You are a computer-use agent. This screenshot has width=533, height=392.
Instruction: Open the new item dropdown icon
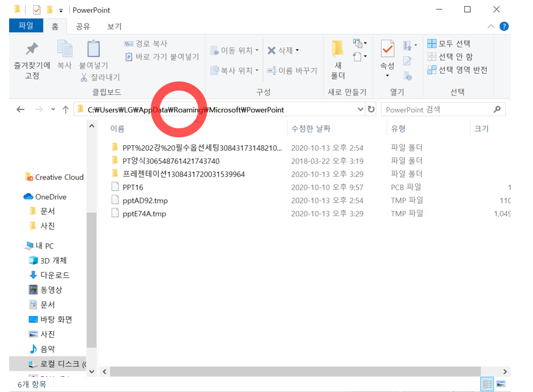(360, 43)
